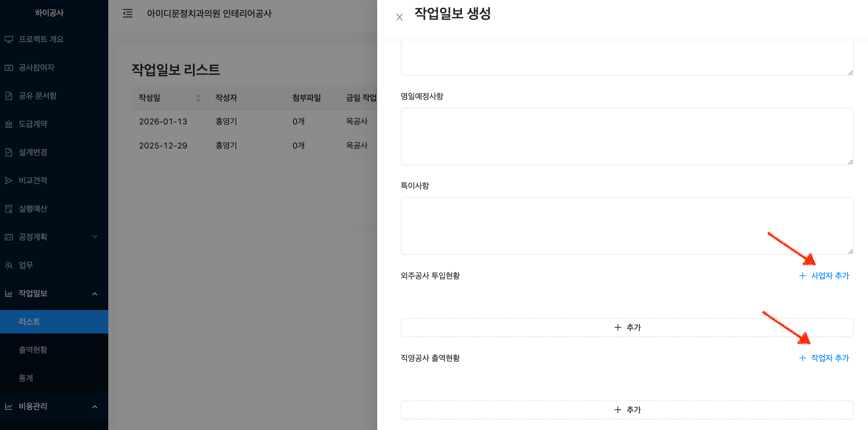Click the 공사참여자 sidebar icon
Viewport: 868px width, 430px height.
tap(9, 68)
